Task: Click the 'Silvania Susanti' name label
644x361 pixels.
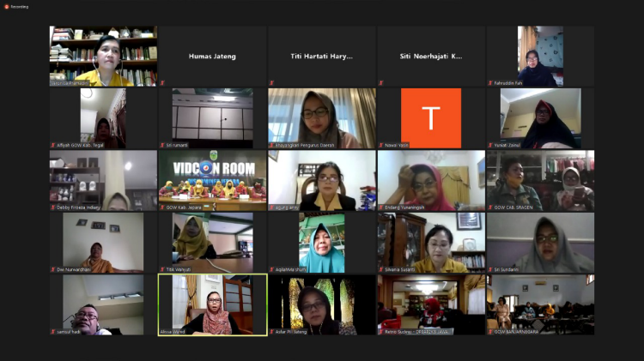Action: [x=399, y=269]
